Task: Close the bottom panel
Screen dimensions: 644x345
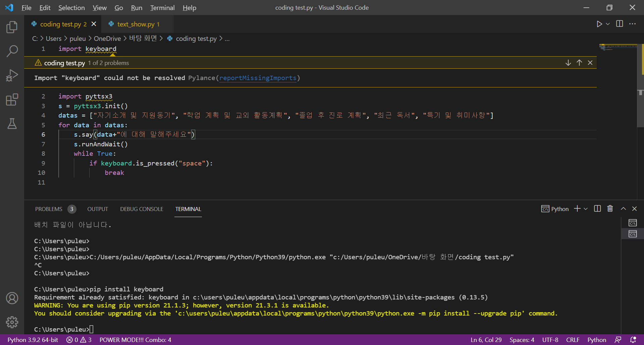Action: [634, 209]
